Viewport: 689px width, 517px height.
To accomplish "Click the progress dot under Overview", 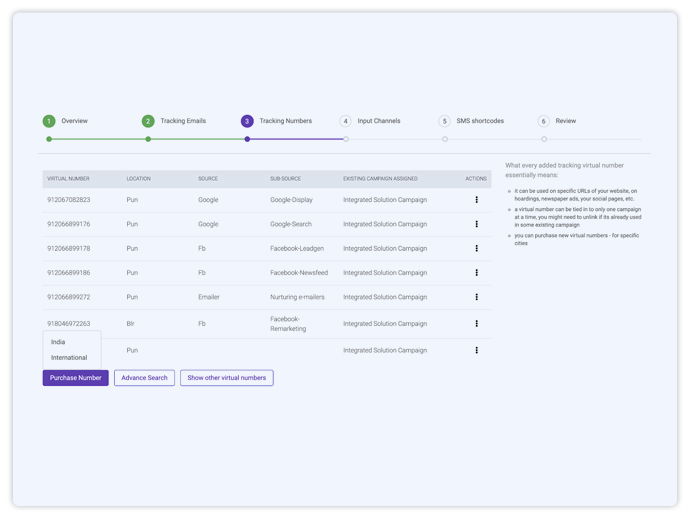I will 49,139.
